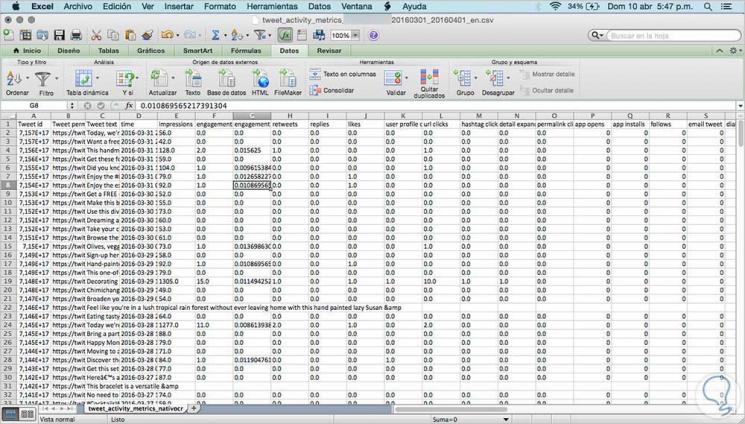The height and width of the screenshot is (424, 745).
Task: Switch to normal view toggle at bottom left
Action: [11, 414]
